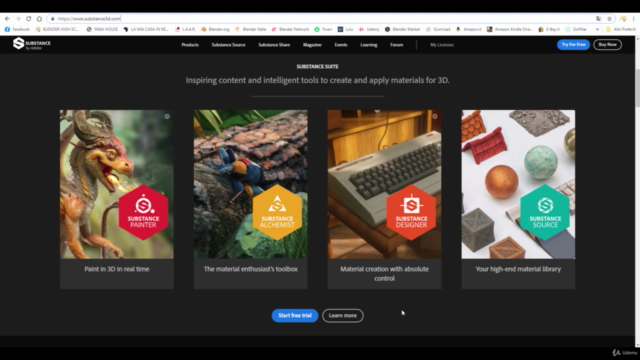Open the BLENDER HIGH SC... bookmark
Screen dimensions: 640x360
(x=57, y=29)
